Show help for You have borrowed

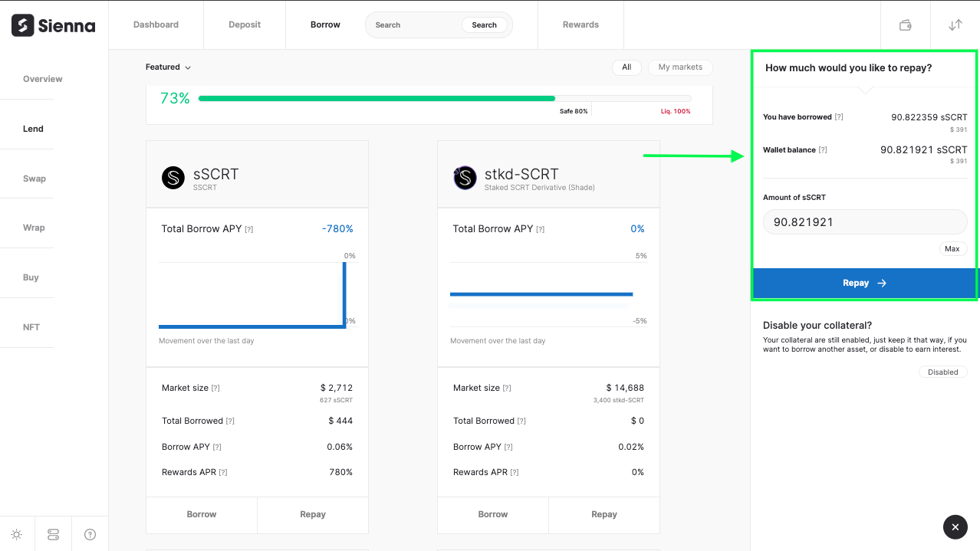[x=839, y=117]
